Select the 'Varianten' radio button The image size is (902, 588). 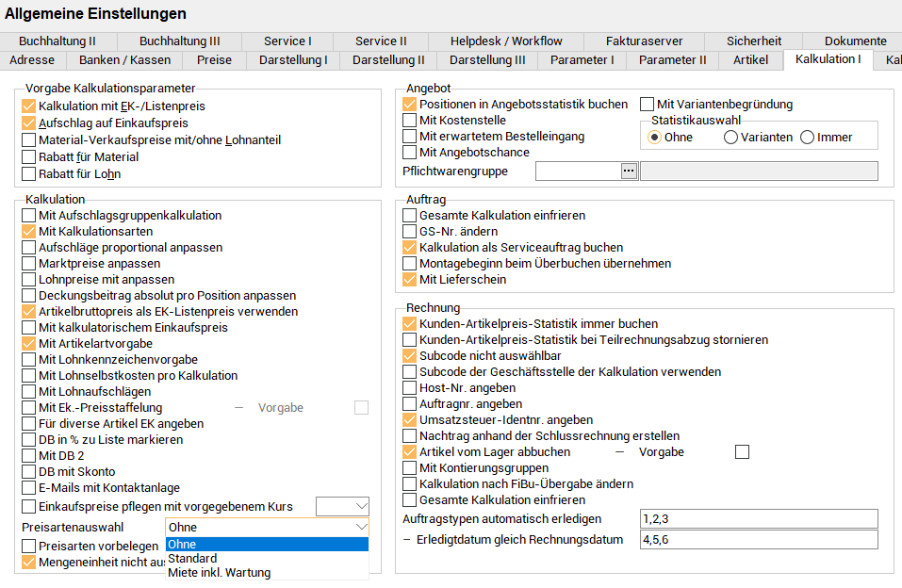tap(730, 138)
